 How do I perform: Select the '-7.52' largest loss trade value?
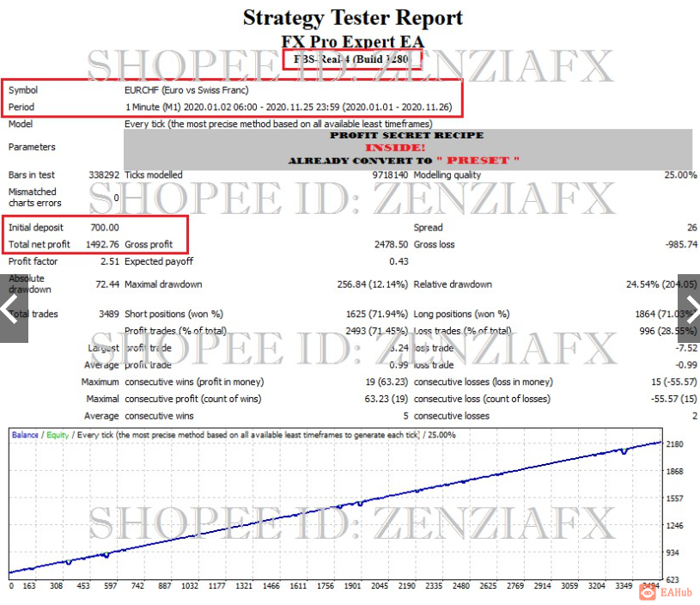[686, 348]
